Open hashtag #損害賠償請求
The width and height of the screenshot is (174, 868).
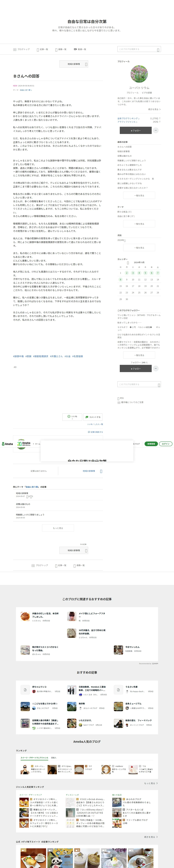point(41,356)
